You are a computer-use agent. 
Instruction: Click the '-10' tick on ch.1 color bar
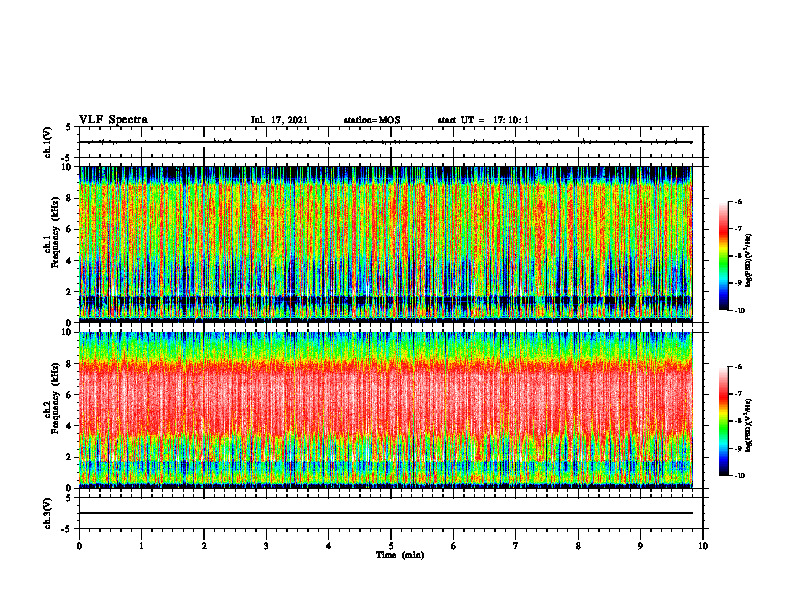click(740, 311)
